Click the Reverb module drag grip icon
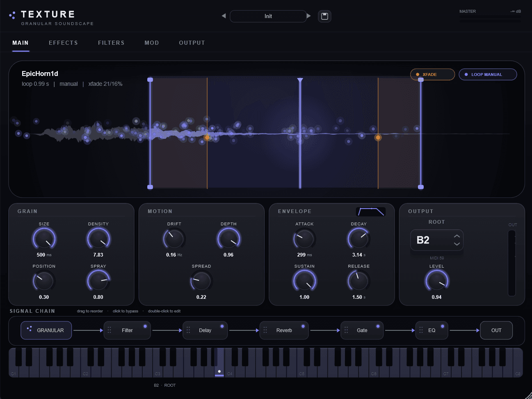 [x=265, y=330]
